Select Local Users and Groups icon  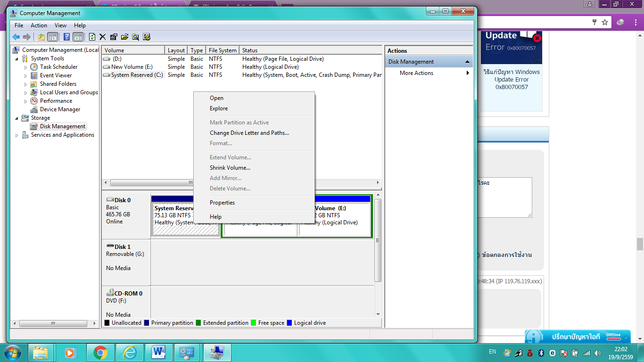pos(34,92)
